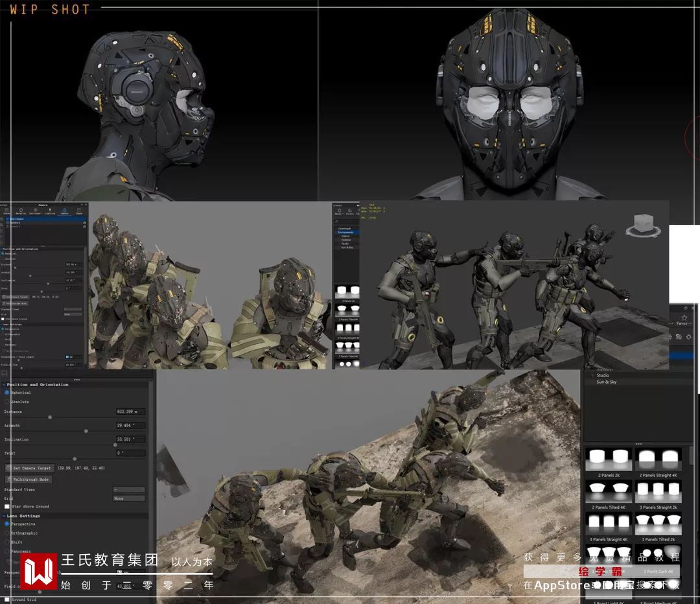Click the large library panel vertical scrollbar
700x604 pixels.
coord(691,456)
